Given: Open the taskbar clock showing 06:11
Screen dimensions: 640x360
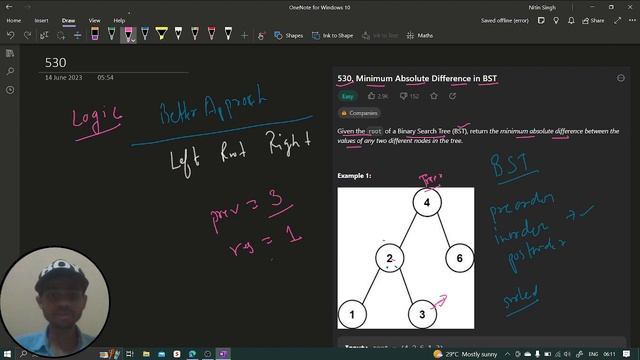Looking at the screenshot, I should click(x=609, y=354).
